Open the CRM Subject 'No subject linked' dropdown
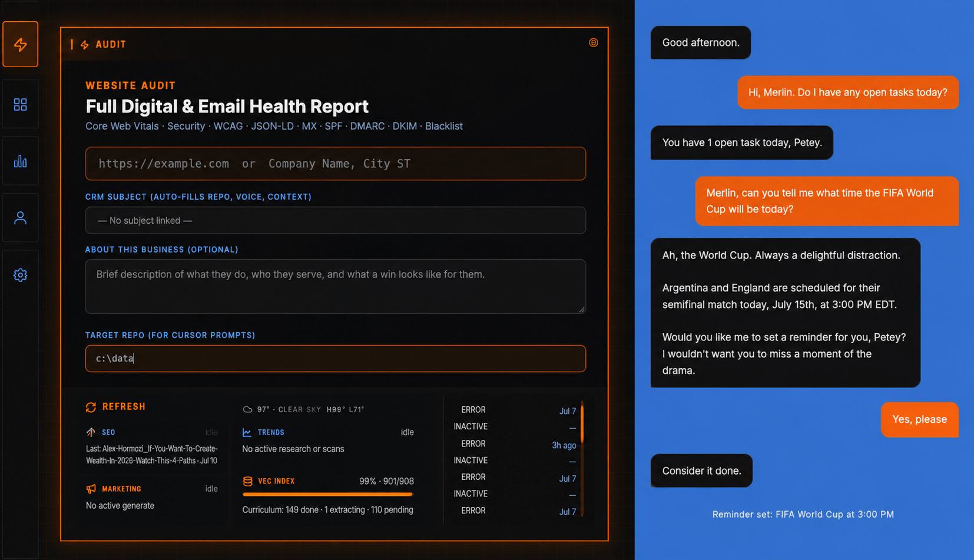The image size is (974, 560). pos(336,220)
